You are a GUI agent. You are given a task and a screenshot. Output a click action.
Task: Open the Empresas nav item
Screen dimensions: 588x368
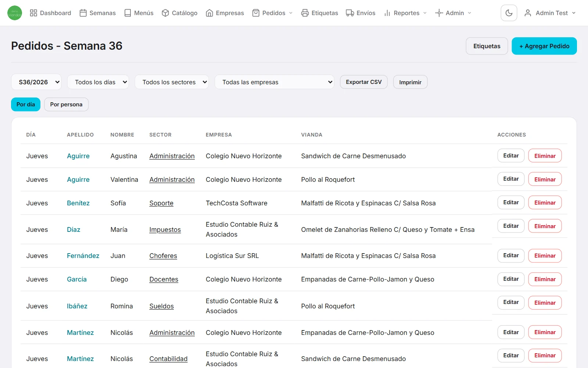pyautogui.click(x=225, y=13)
